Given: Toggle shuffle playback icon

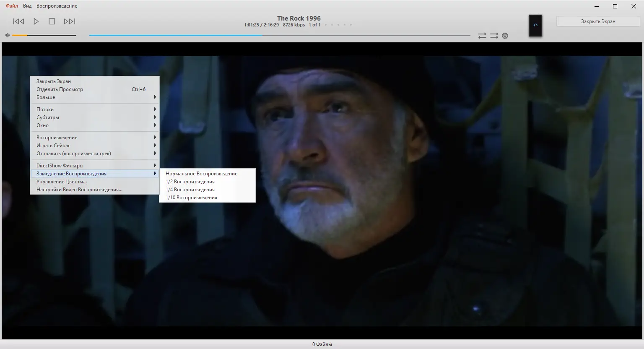Looking at the screenshot, I should (494, 36).
